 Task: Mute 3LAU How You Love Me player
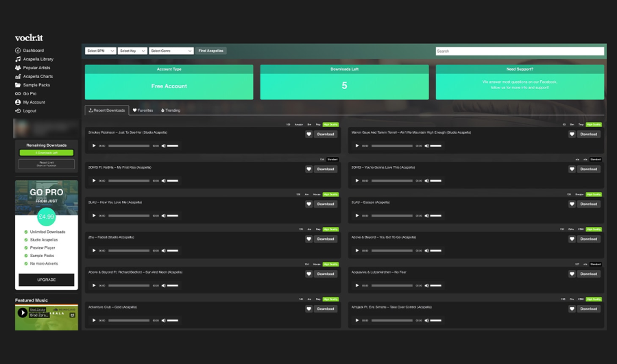click(164, 216)
